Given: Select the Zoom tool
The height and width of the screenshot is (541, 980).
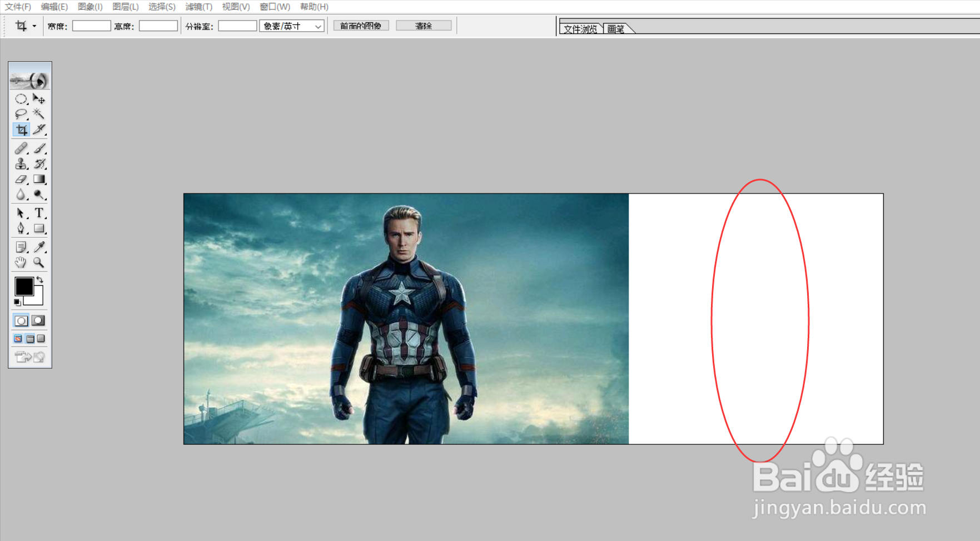Looking at the screenshot, I should pyautogui.click(x=39, y=262).
